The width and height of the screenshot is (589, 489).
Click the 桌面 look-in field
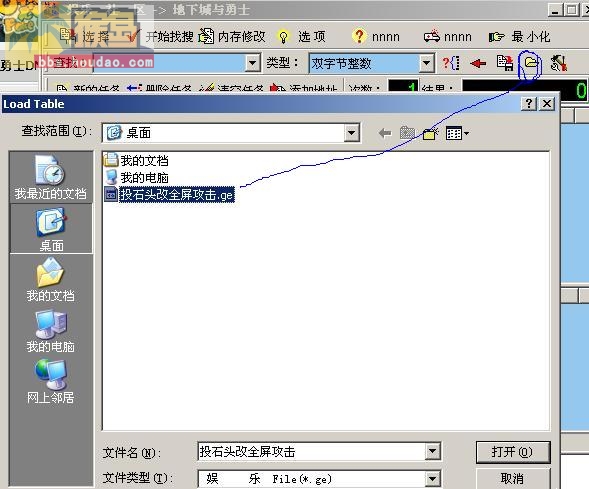point(224,133)
